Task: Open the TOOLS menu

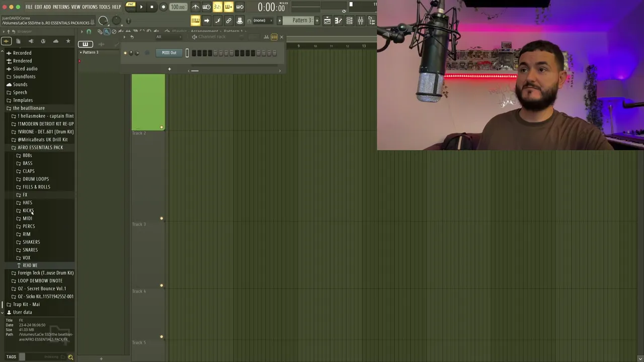Action: (x=104, y=7)
